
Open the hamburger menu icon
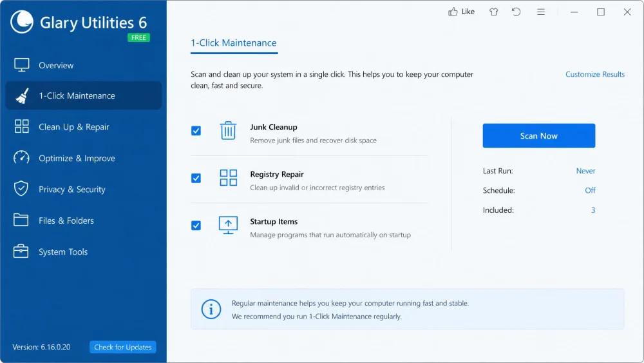tap(541, 12)
